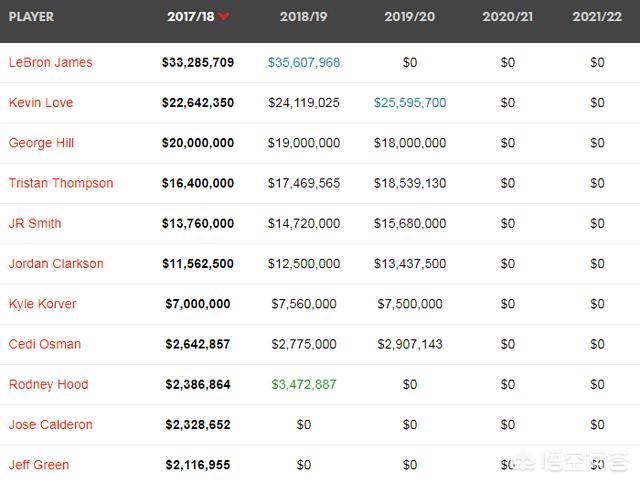640x483 pixels.
Task: Sort by the 2018/19 column header
Action: 304,17
